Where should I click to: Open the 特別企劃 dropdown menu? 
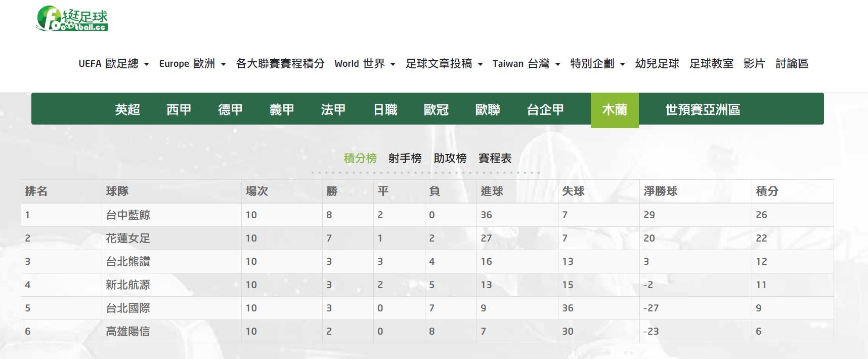(597, 64)
